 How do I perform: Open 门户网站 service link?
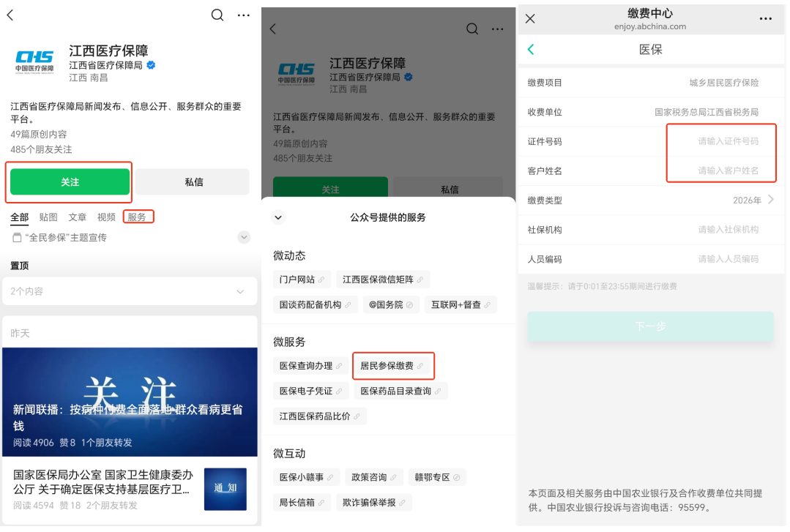pos(302,279)
